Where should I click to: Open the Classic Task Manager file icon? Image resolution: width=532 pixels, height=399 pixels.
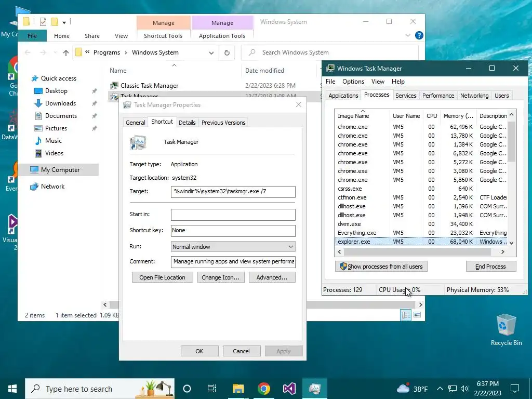tap(114, 86)
